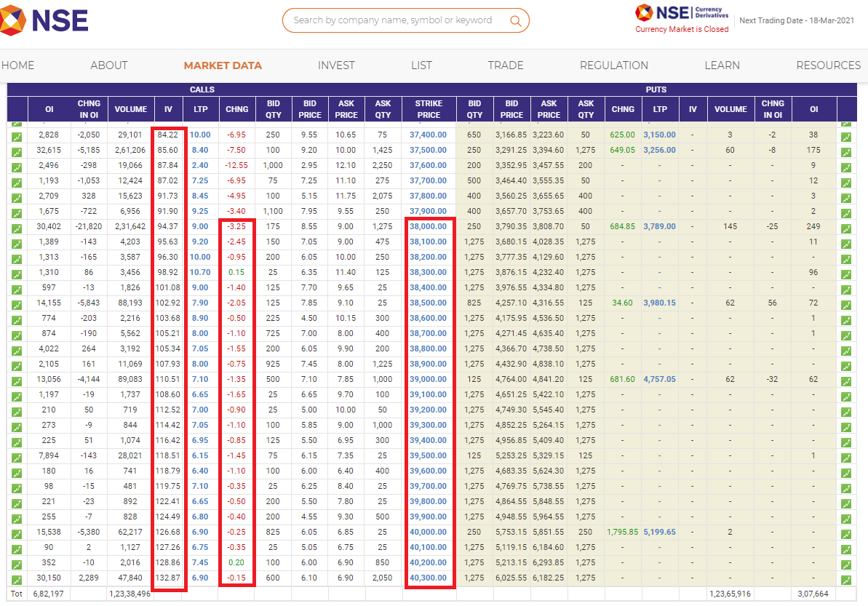The image size is (868, 606).
Task: Open the REGULATION menu
Action: click(x=614, y=65)
